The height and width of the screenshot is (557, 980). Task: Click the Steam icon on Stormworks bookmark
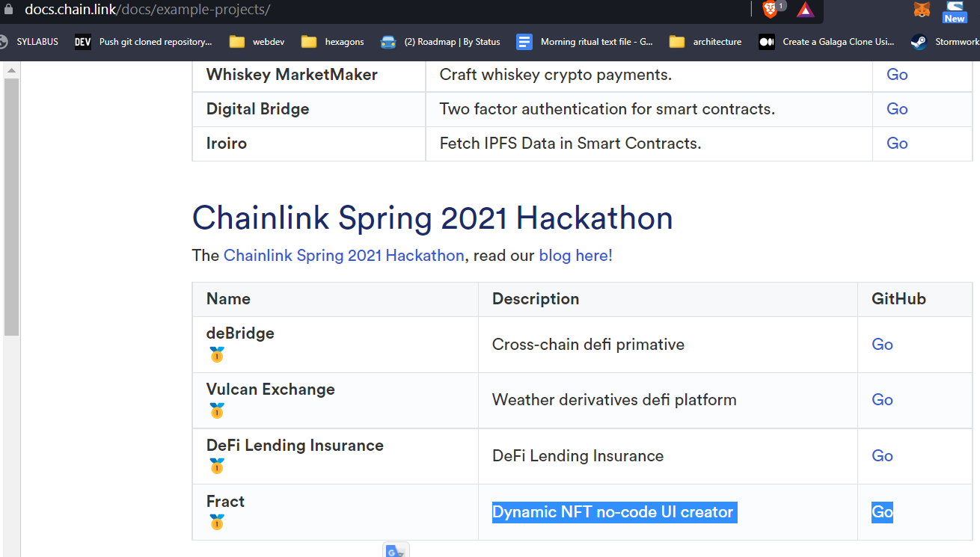(x=918, y=42)
